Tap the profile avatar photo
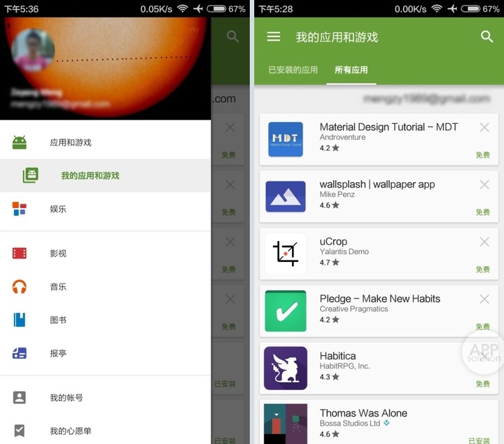Viewport: 504px width, 444px height. pos(33,49)
